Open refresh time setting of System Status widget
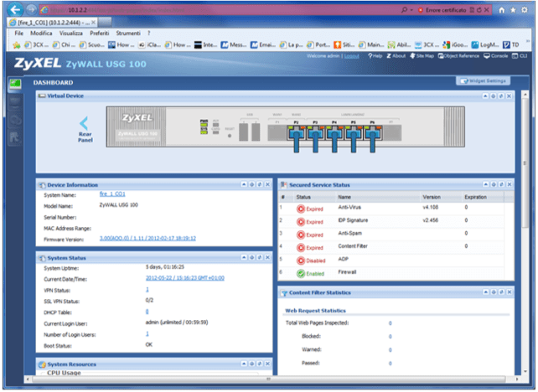The height and width of the screenshot is (392, 538). [251, 257]
